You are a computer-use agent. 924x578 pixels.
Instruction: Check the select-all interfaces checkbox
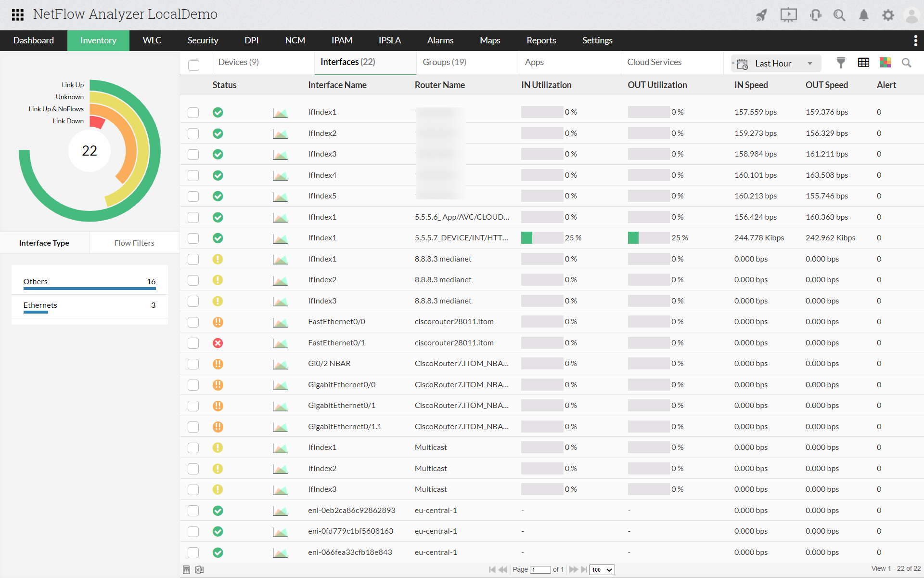[194, 65]
